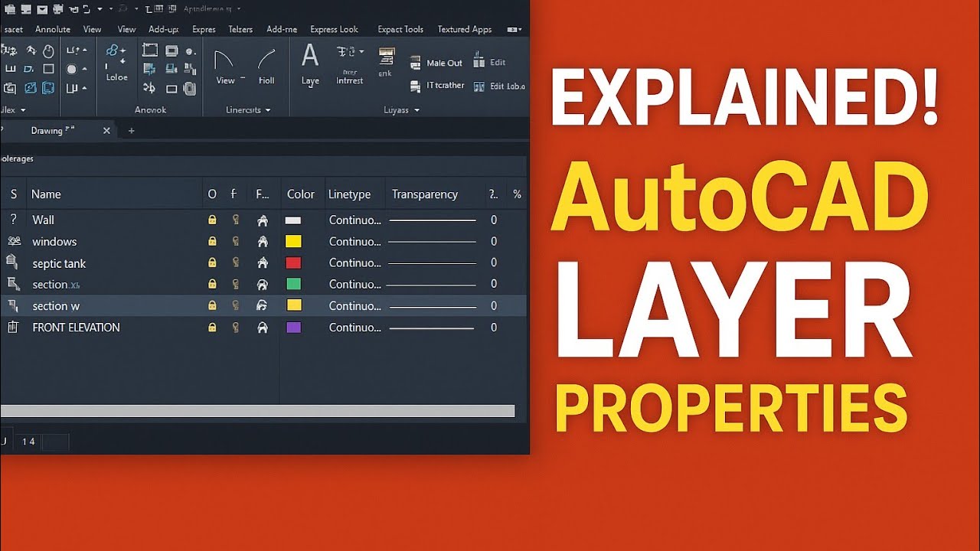Screen dimensions: 980x551
Task: Click the Edit lab.o icon
Action: [479, 86]
